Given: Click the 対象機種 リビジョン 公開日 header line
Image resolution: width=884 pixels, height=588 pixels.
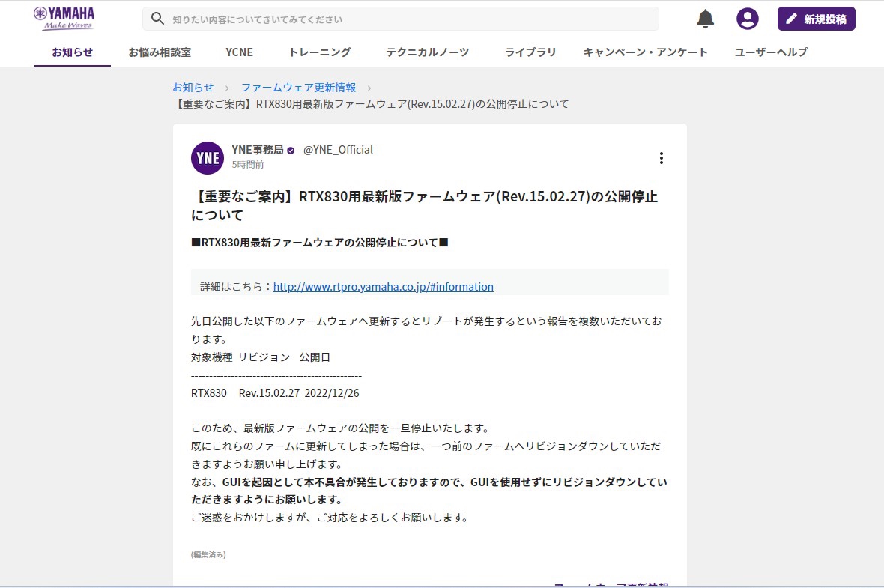Looking at the screenshot, I should click(261, 357).
